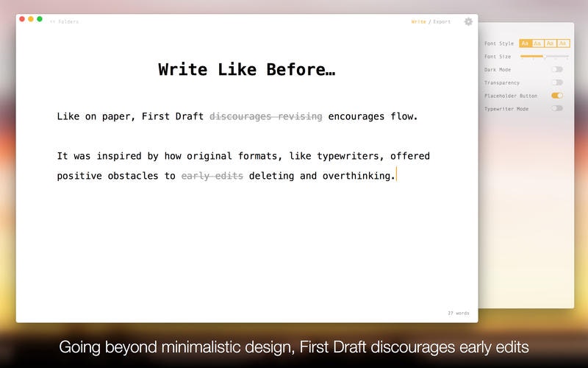Image resolution: width=588 pixels, height=368 pixels.
Task: Close the First Draft window
Action: (22, 19)
